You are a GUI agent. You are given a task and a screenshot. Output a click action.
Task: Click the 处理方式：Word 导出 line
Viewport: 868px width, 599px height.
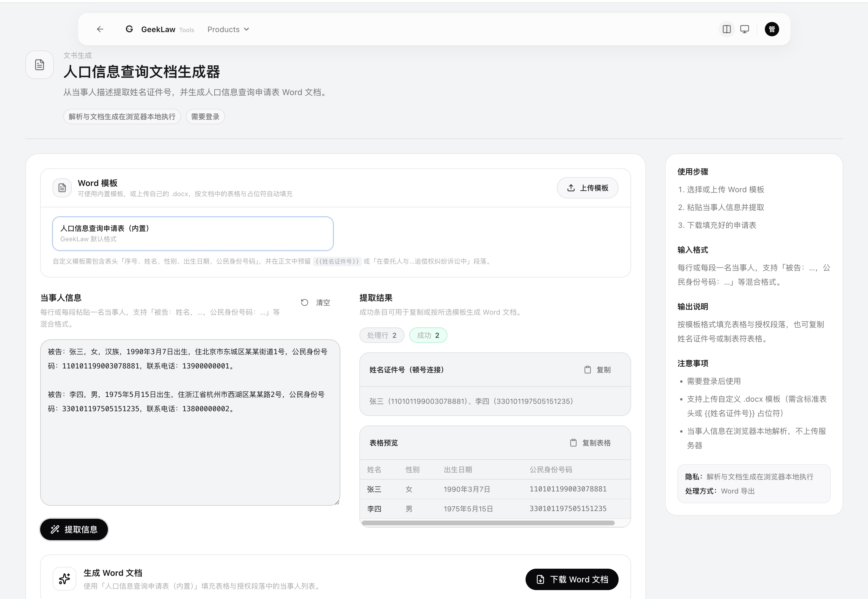pyautogui.click(x=720, y=491)
